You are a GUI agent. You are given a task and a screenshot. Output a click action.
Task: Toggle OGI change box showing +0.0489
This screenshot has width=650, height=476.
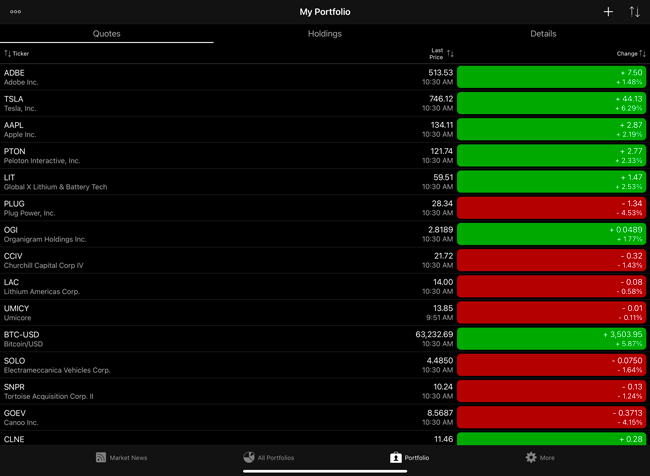pos(551,234)
